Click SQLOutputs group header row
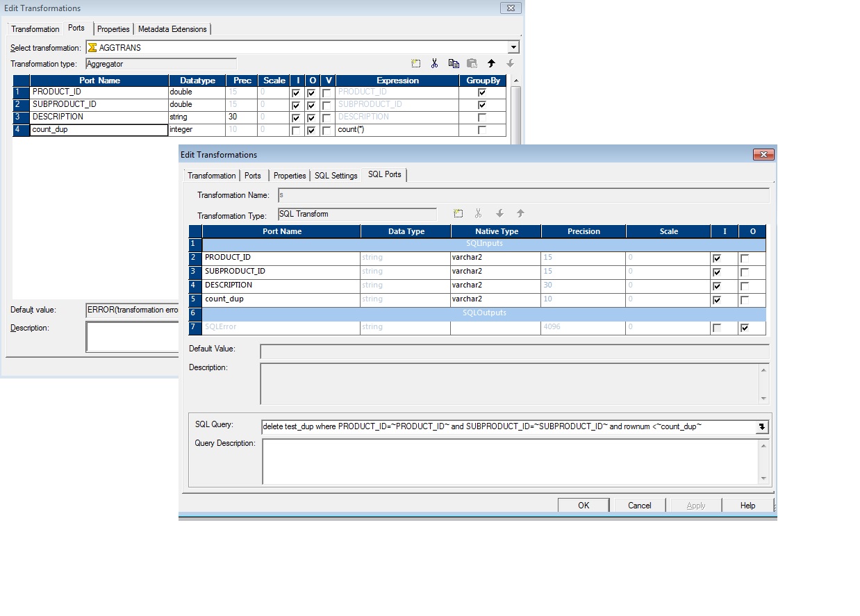 pyautogui.click(x=483, y=313)
